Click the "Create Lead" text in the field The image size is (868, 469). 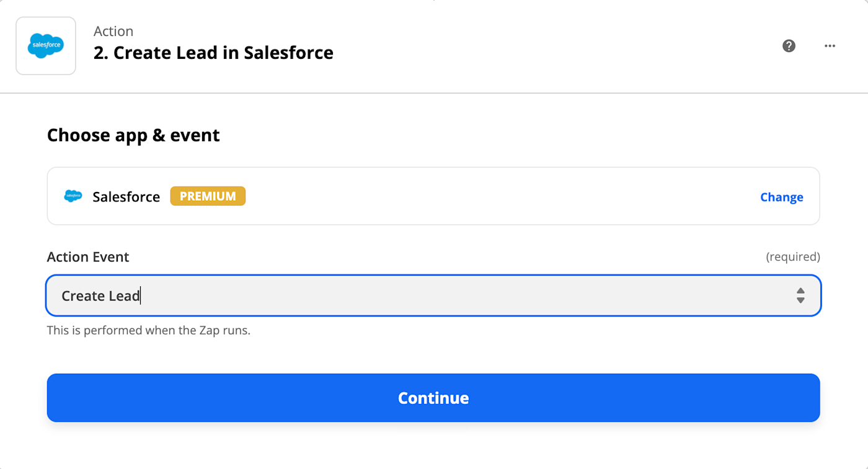(100, 296)
